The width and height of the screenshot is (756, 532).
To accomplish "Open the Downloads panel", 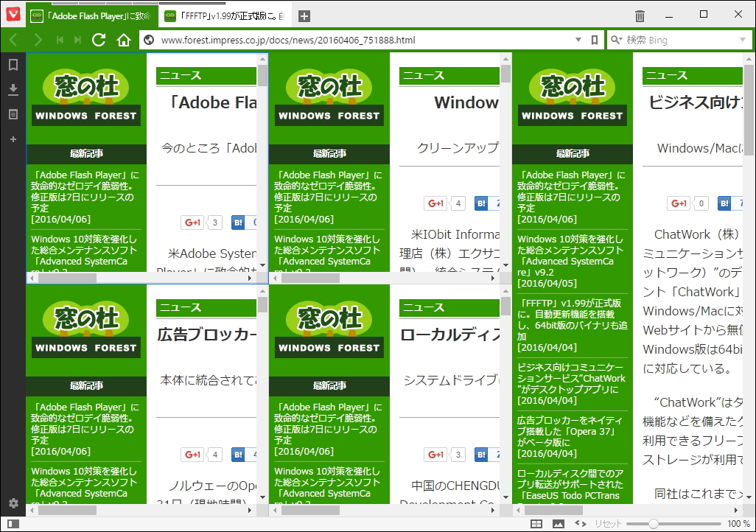I will [x=12, y=89].
